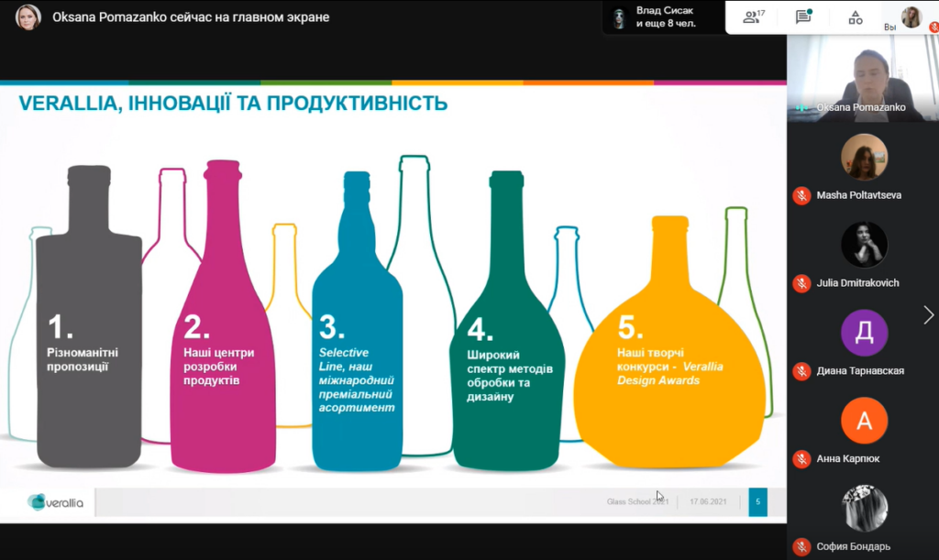939x560 pixels.
Task: Click the participant count '17' badge
Action: pyautogui.click(x=761, y=13)
